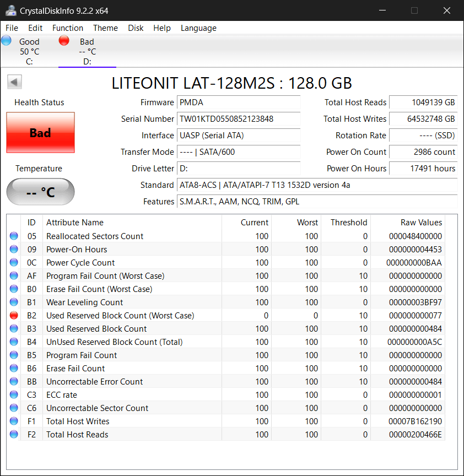Viewport: 464px width, 476px height.
Task: Click red orb of Used Reserved Block Count (Worst Case)
Action: coord(14,316)
